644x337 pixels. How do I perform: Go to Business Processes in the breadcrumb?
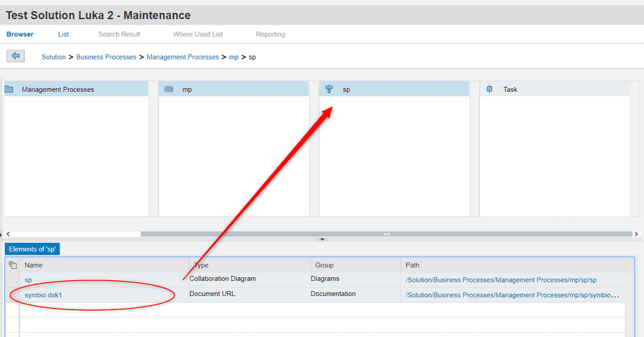(106, 57)
